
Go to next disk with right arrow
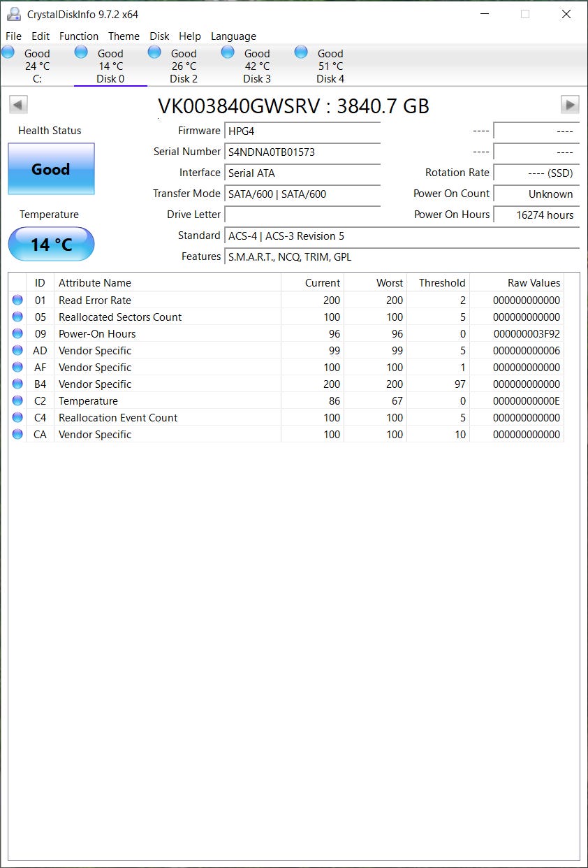(x=570, y=105)
